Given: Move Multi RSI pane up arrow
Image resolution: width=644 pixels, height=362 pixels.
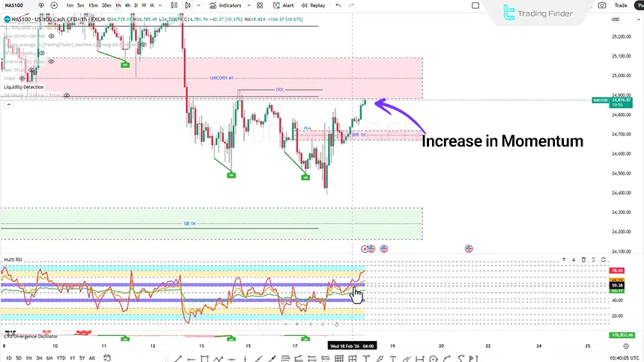Looking at the screenshot, I should [563, 260].
